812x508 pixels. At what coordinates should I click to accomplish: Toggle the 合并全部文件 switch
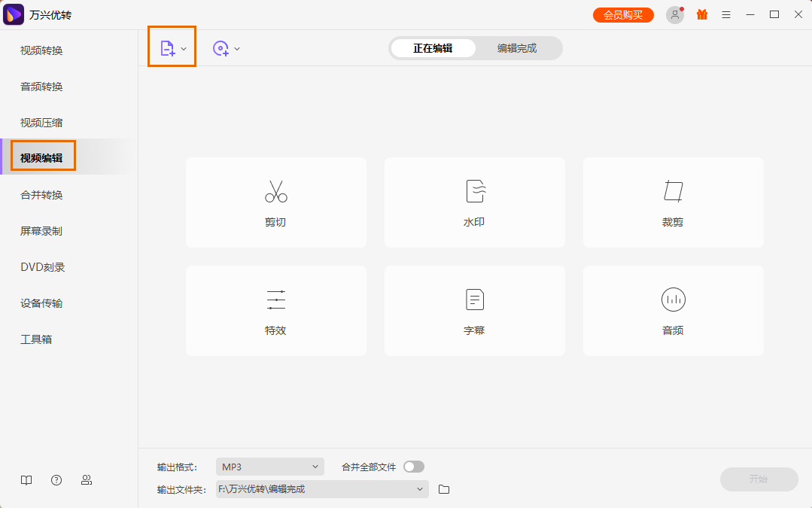pos(413,467)
